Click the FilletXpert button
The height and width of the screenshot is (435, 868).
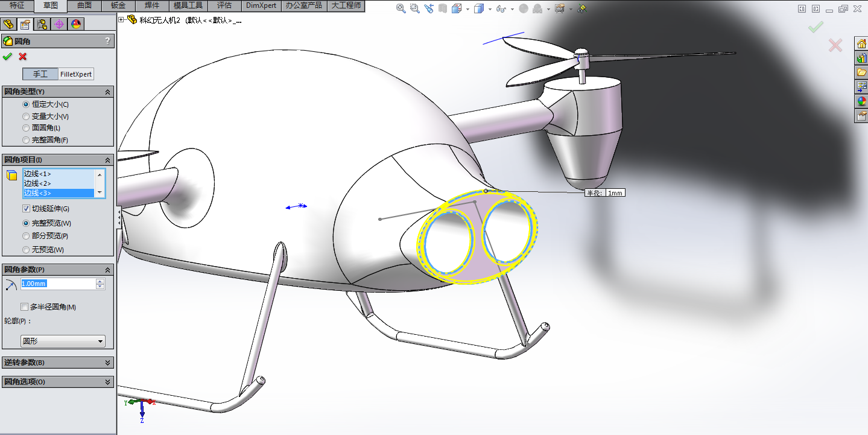tap(76, 74)
